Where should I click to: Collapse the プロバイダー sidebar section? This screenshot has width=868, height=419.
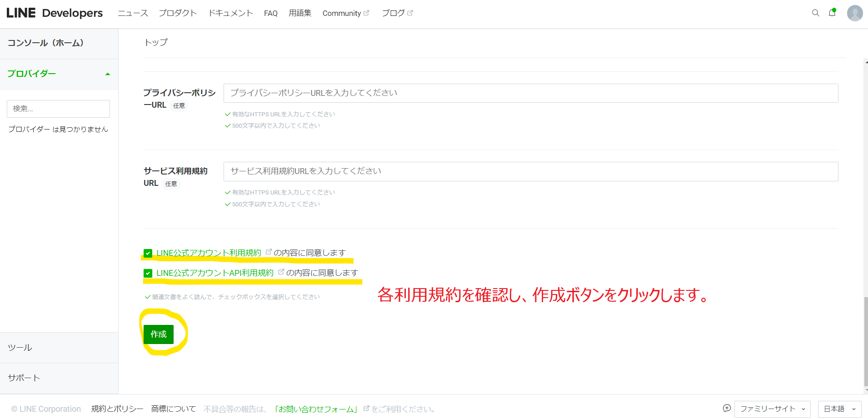pyautogui.click(x=108, y=74)
